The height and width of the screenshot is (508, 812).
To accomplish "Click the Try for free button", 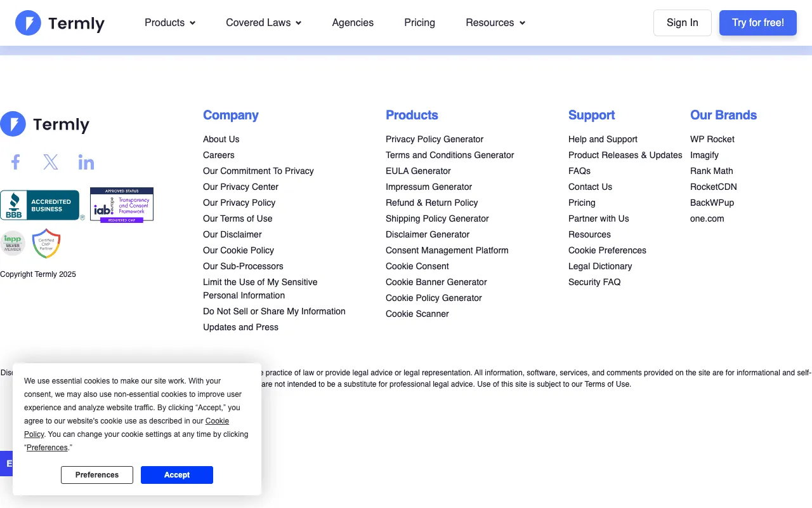I will coord(757,22).
